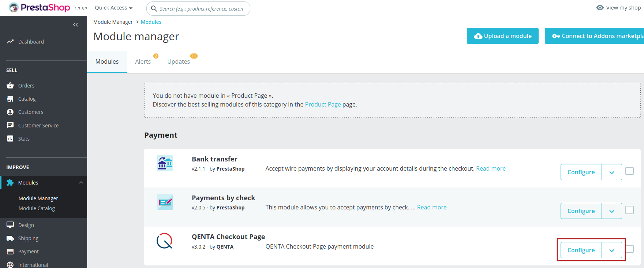Configure the Payments by check module
The width and height of the screenshot is (644, 268).
581,211
